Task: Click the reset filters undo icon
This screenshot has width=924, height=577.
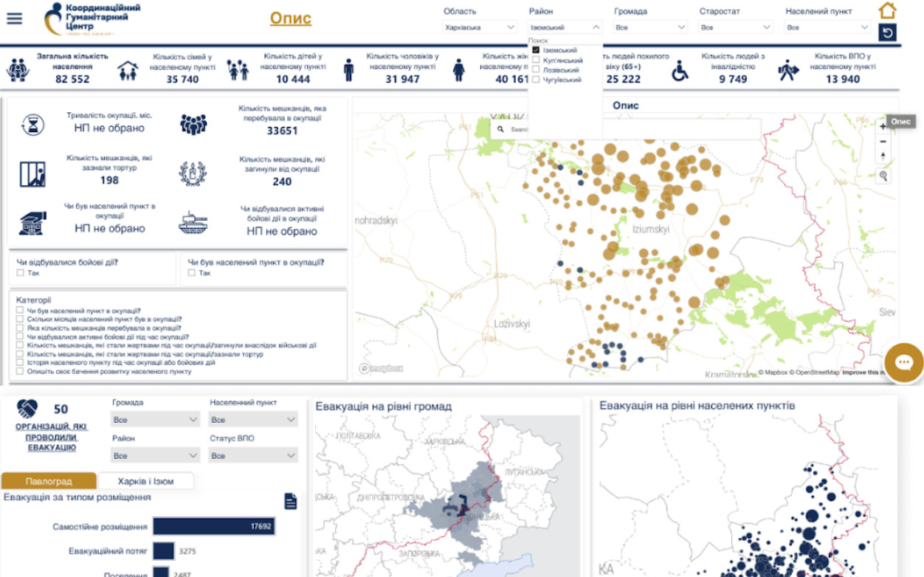Action: (887, 32)
